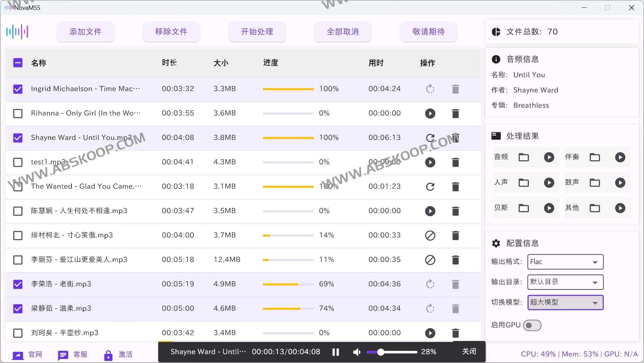
Task: Play the 贝斯 processing result
Action: point(549,208)
